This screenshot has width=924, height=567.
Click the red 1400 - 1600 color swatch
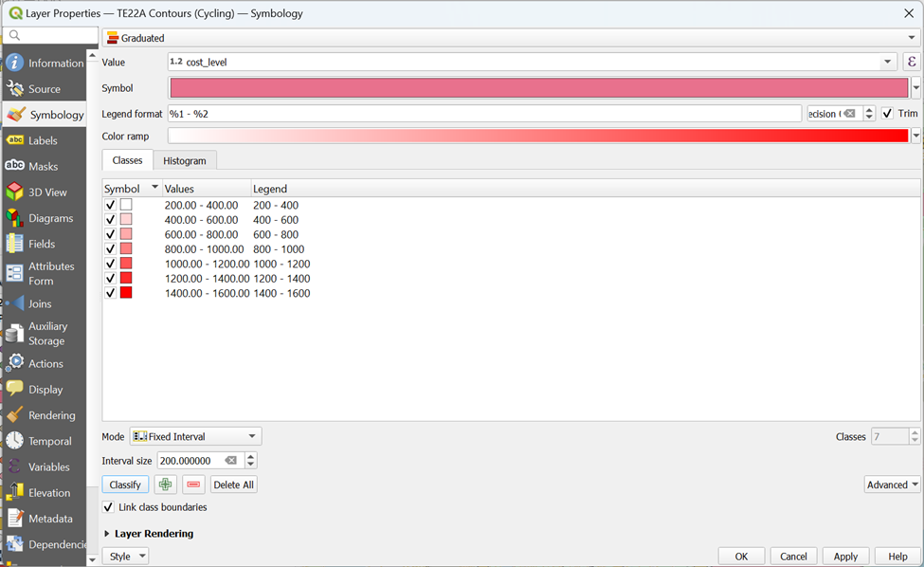click(x=126, y=293)
